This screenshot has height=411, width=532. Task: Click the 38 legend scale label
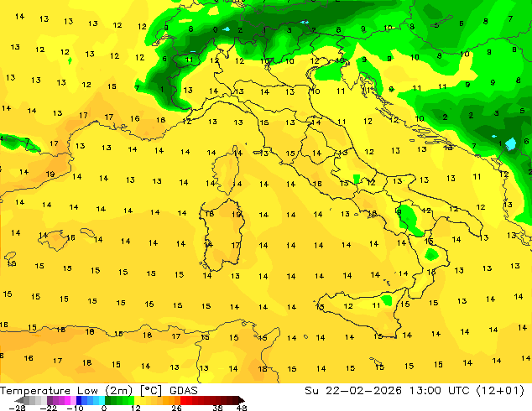[218, 408]
